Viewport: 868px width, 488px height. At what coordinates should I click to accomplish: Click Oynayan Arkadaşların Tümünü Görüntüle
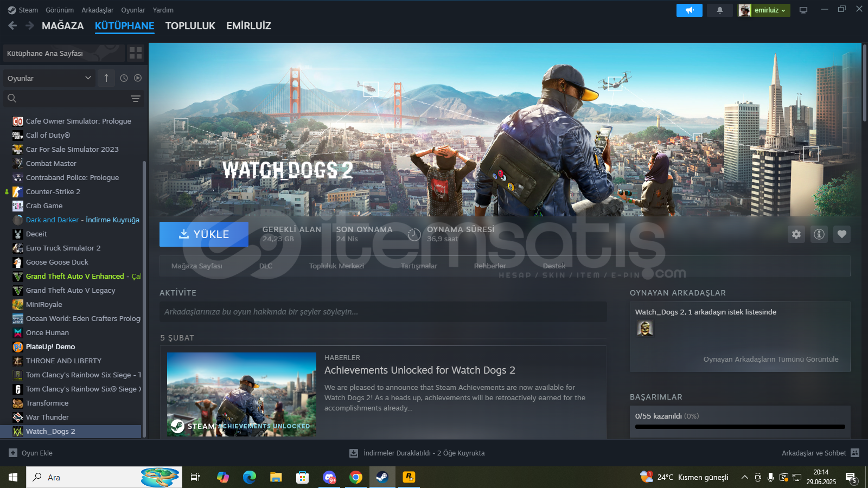click(x=771, y=359)
